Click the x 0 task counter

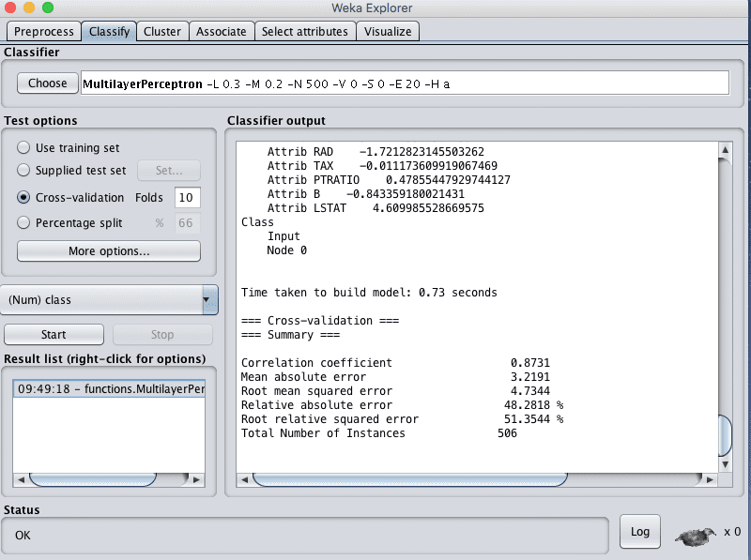732,532
